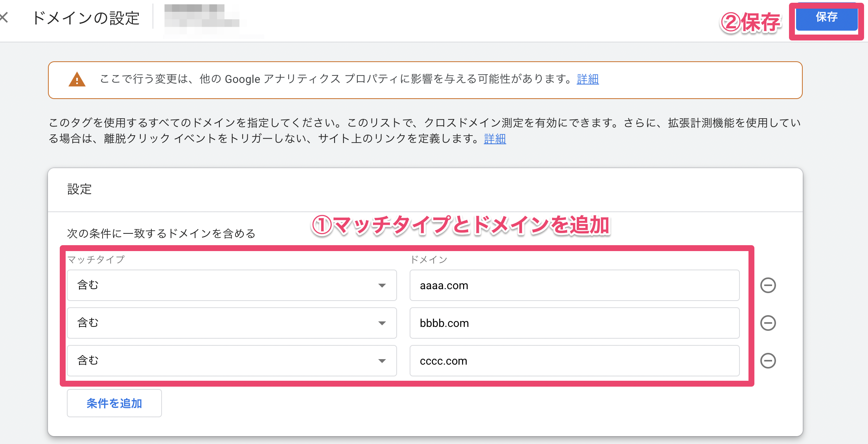Click the cccc.com domain input field
Viewport: 868px width, 444px height.
point(574,361)
